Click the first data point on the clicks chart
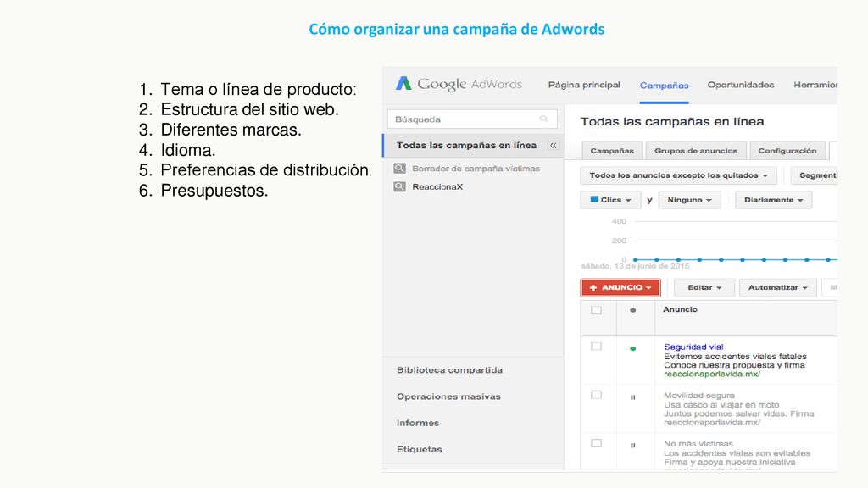Viewport: 868px width, 488px height. [x=636, y=259]
